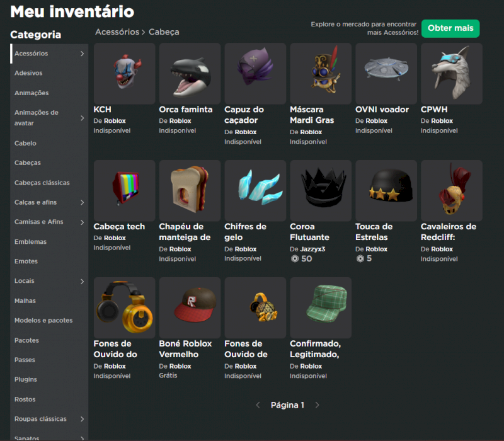Open the Chifres de gelo thumbnail
The width and height of the screenshot is (504, 441).
(x=255, y=190)
